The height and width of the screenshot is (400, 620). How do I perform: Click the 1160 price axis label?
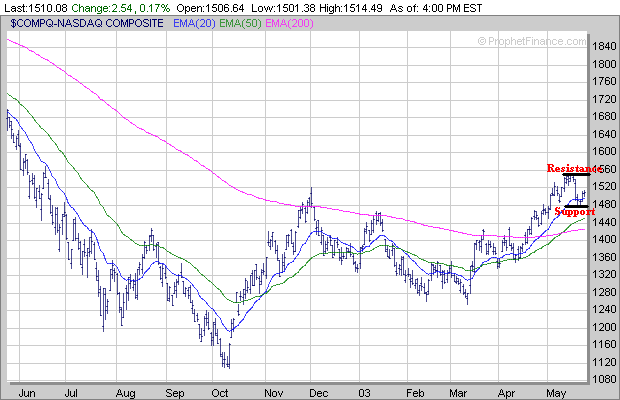click(604, 344)
